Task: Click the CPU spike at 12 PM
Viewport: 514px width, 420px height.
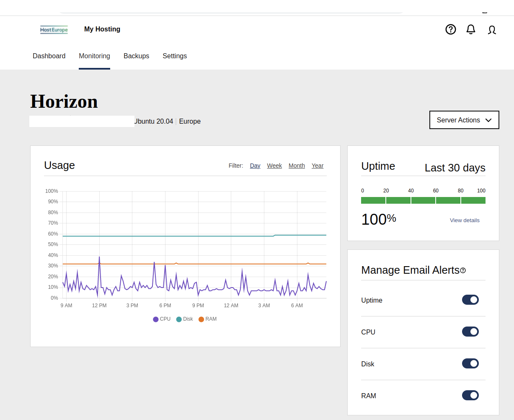Action: (x=99, y=257)
